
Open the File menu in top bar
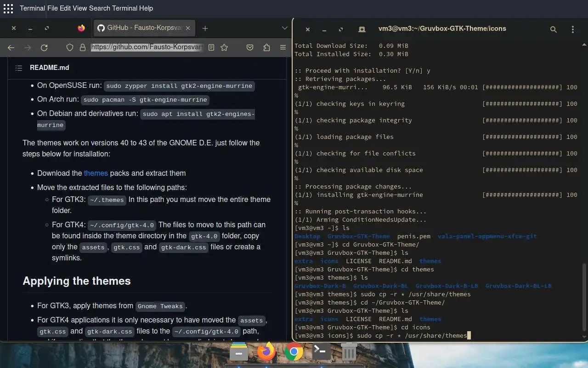(x=52, y=8)
